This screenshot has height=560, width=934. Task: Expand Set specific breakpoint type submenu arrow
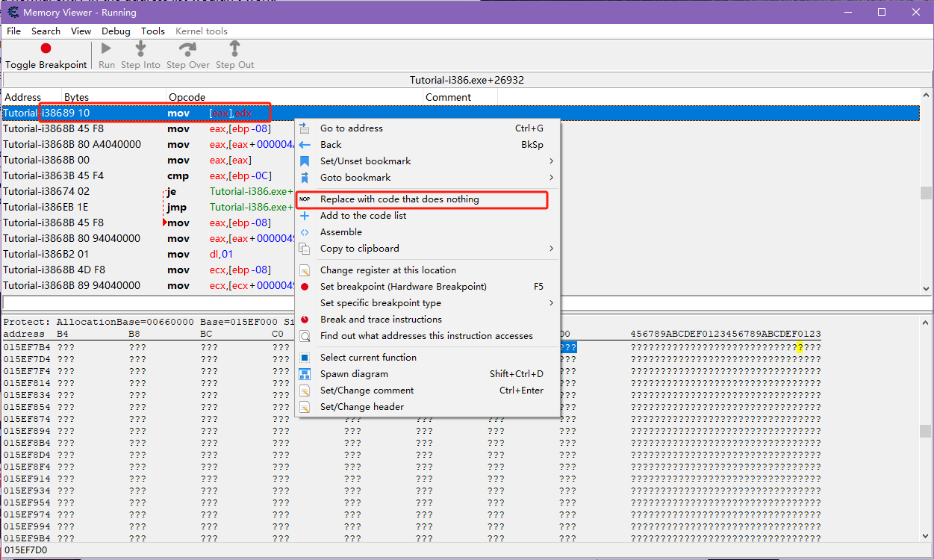point(551,303)
